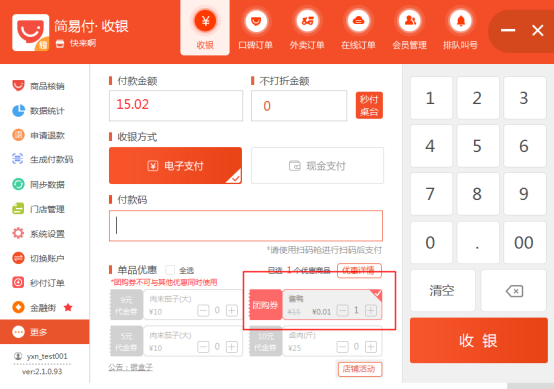Tap keypad digit 4
554x389 pixels.
[x=431, y=146]
